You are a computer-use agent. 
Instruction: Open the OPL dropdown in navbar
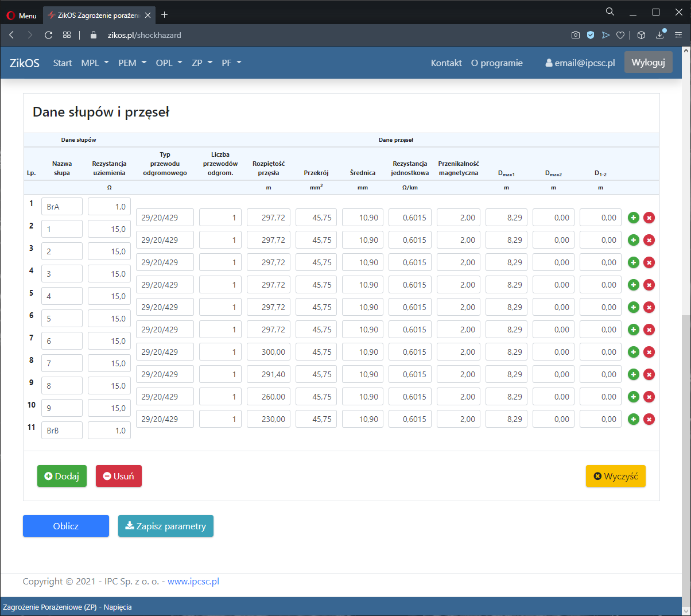click(x=169, y=63)
